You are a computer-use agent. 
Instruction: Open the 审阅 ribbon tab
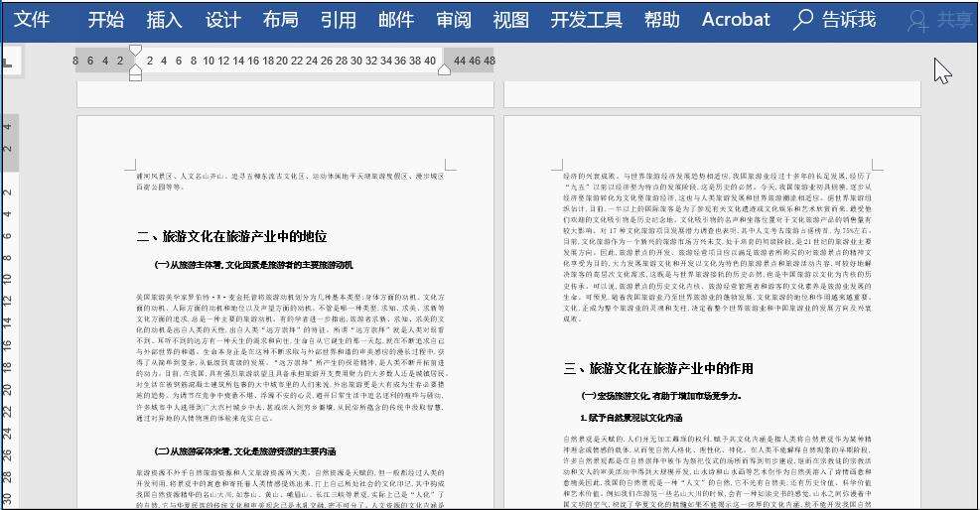pyautogui.click(x=454, y=20)
